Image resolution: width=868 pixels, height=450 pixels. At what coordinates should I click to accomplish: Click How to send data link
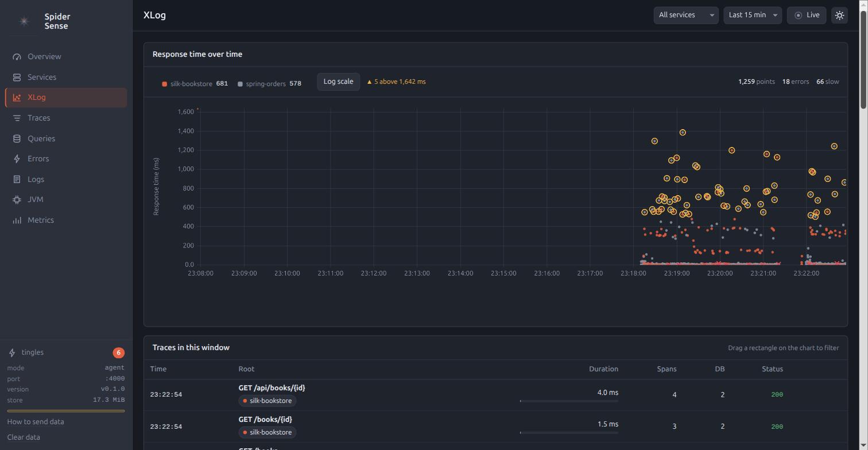(x=36, y=421)
